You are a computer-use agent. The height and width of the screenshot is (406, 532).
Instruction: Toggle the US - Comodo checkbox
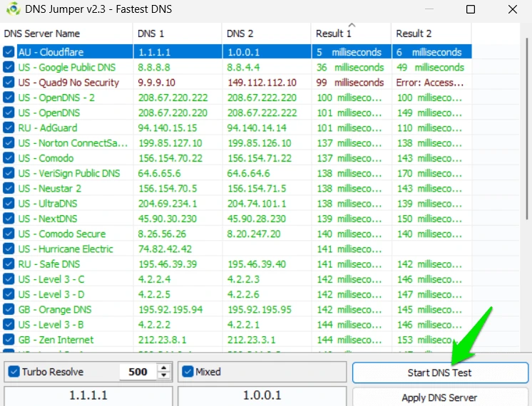click(x=9, y=158)
